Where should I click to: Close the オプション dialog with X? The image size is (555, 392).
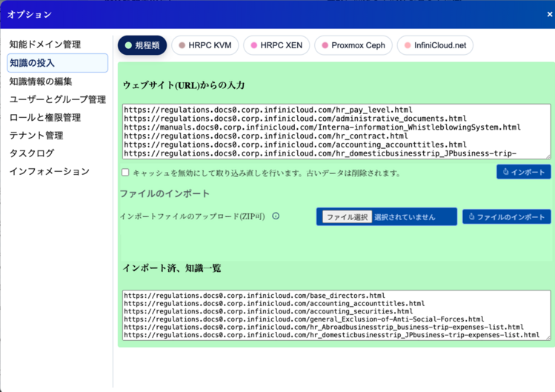(x=549, y=15)
